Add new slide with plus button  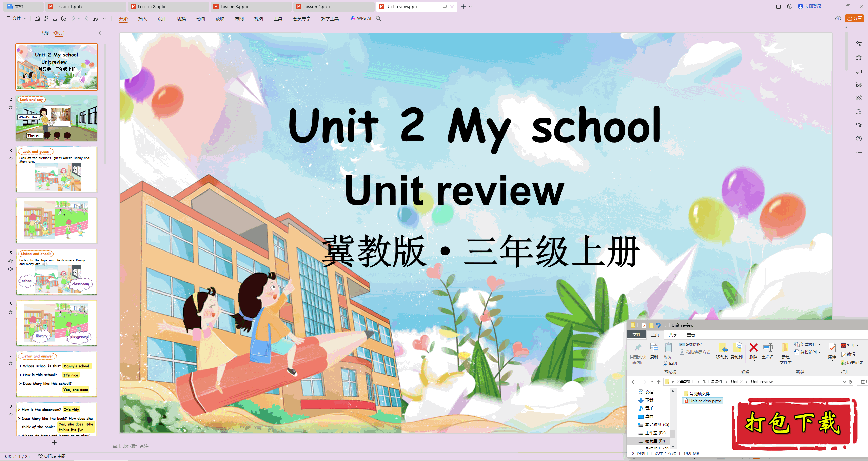pyautogui.click(x=54, y=442)
